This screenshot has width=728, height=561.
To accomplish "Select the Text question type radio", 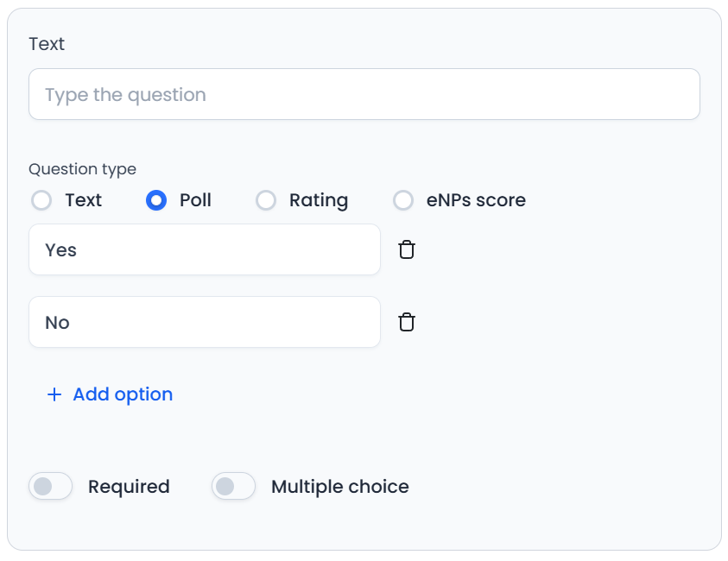I will 41,201.
